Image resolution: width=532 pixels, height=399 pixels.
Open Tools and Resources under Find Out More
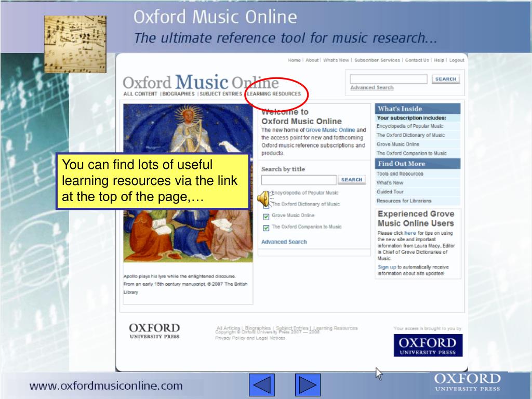400,174
